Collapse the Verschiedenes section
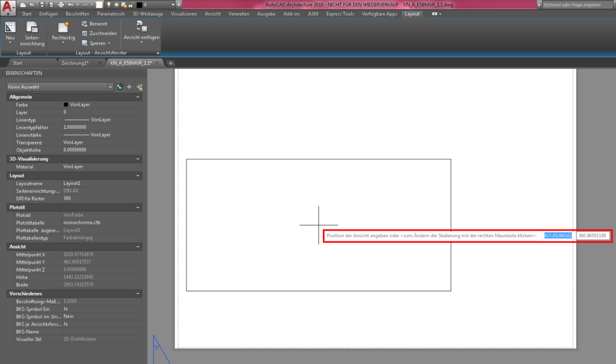 (138, 294)
